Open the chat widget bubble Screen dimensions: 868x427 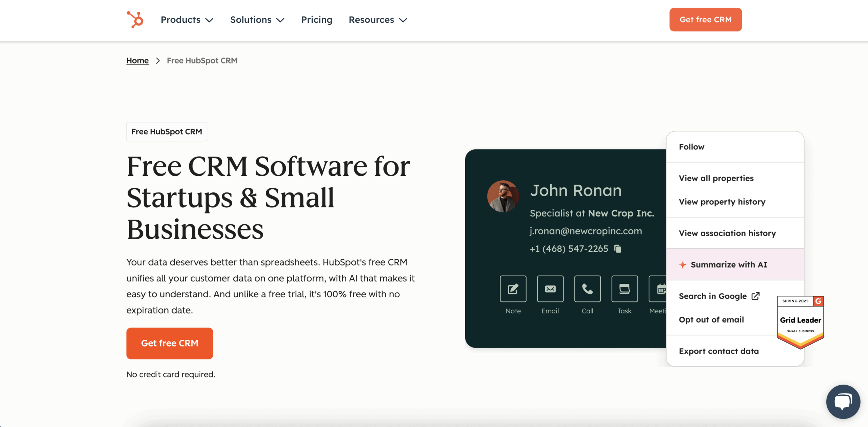point(843,402)
